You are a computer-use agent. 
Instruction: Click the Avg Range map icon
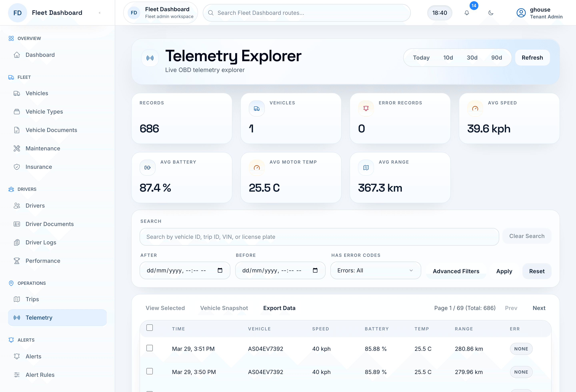pyautogui.click(x=366, y=168)
